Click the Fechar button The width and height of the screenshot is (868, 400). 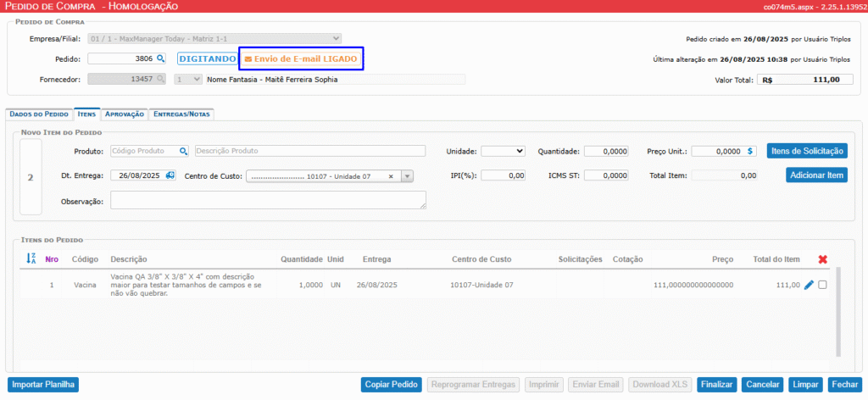(844, 385)
